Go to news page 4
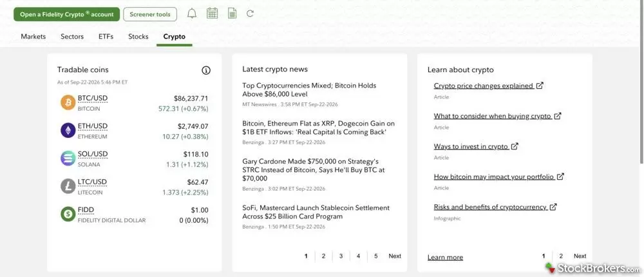The height and width of the screenshot is (277, 644). coord(358,256)
